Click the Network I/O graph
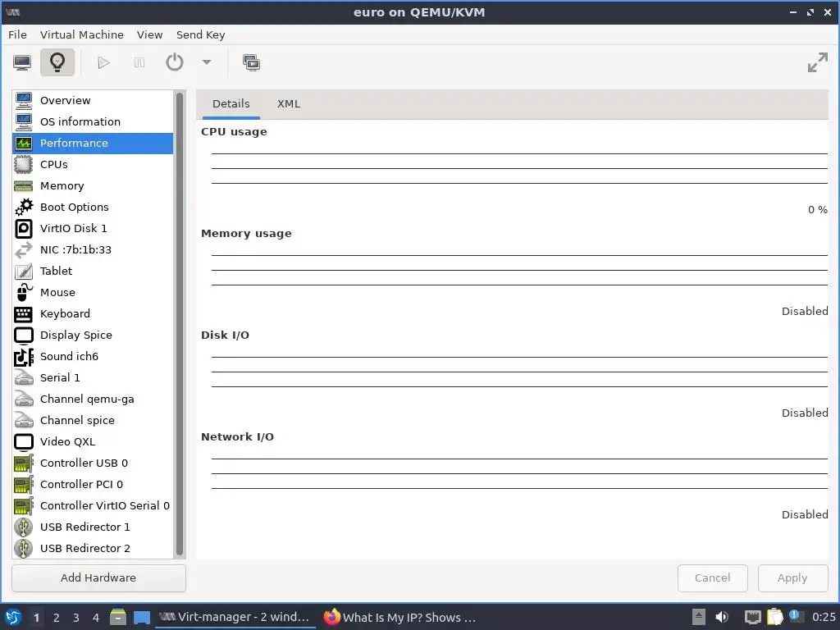This screenshot has height=630, width=840. (519, 475)
